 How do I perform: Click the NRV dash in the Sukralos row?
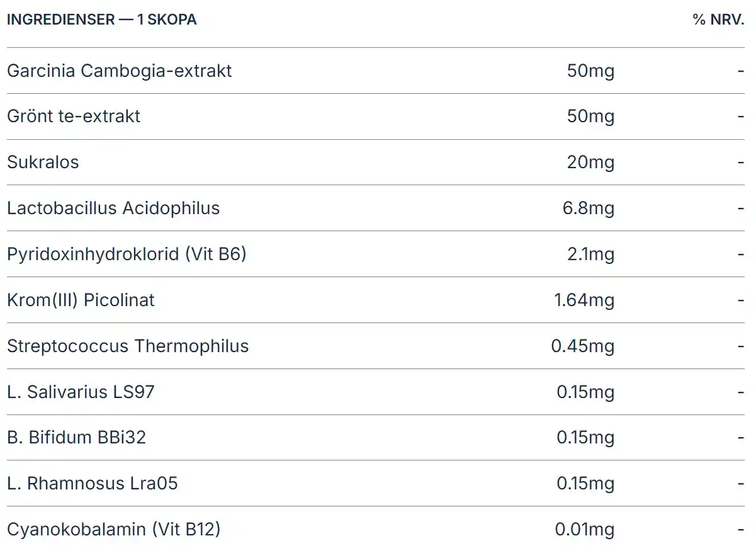[741, 163]
